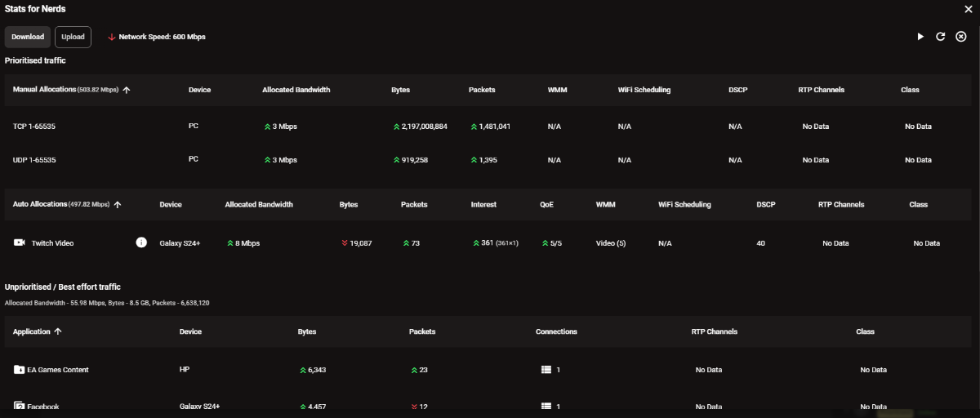
Task: Select the UDP 1-65535 allocation row
Action: [34, 160]
